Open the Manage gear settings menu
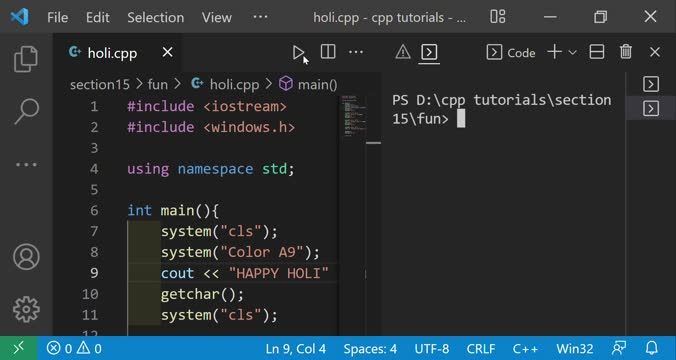 [x=26, y=309]
